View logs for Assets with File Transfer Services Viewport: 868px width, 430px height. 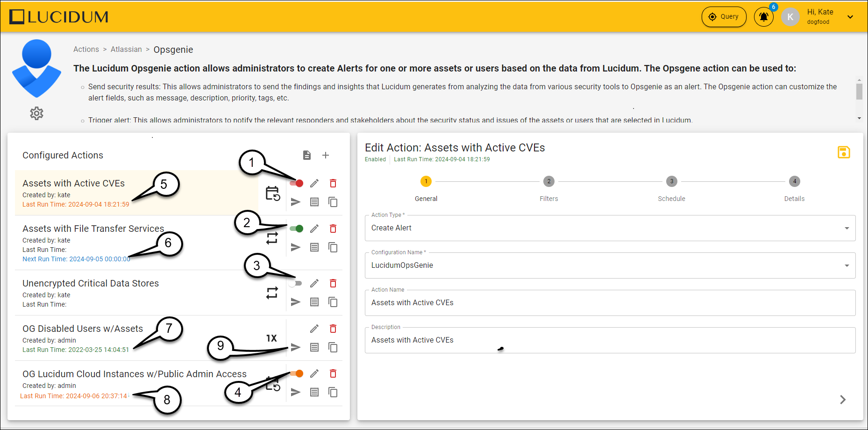(314, 247)
